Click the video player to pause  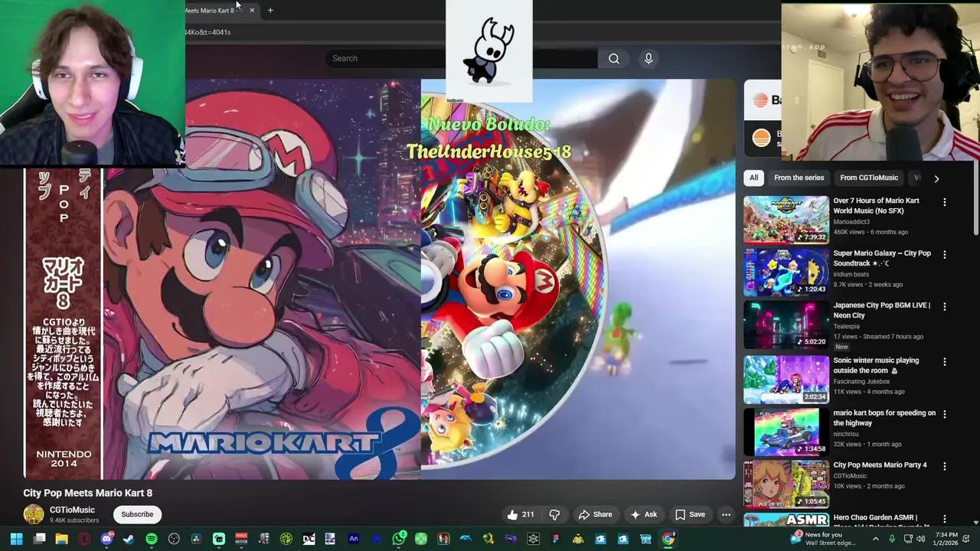tap(379, 279)
